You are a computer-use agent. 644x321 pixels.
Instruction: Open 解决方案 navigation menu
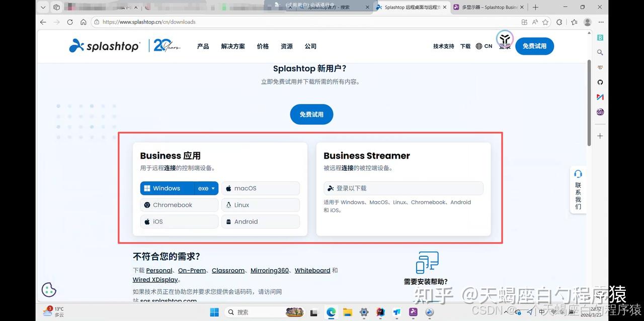click(x=233, y=46)
